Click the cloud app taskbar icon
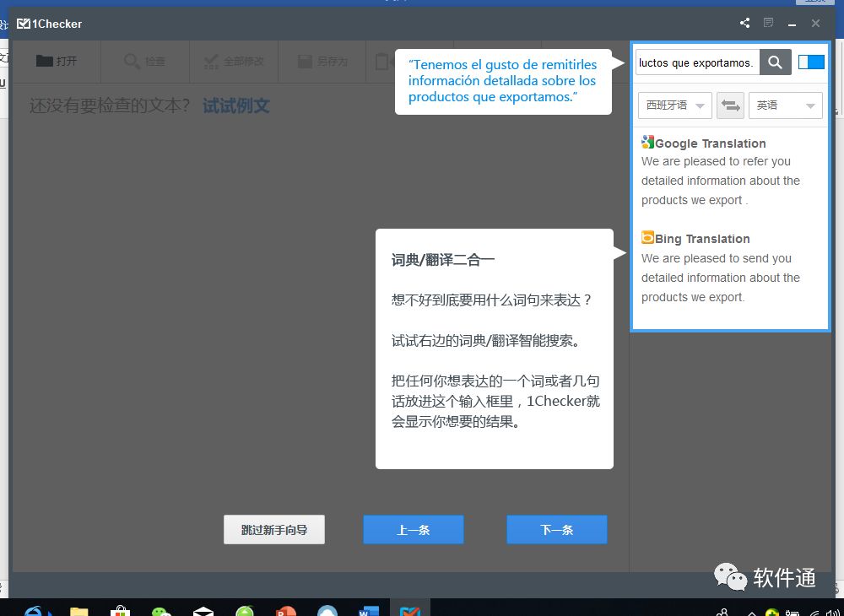This screenshot has height=616, width=844. tap(327, 611)
